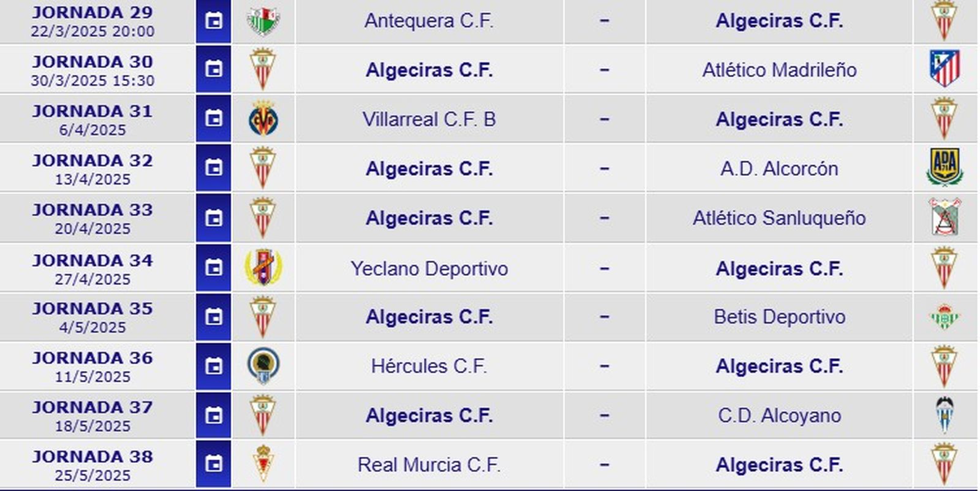Select the Yeclano Deportivo badge

tap(263, 267)
